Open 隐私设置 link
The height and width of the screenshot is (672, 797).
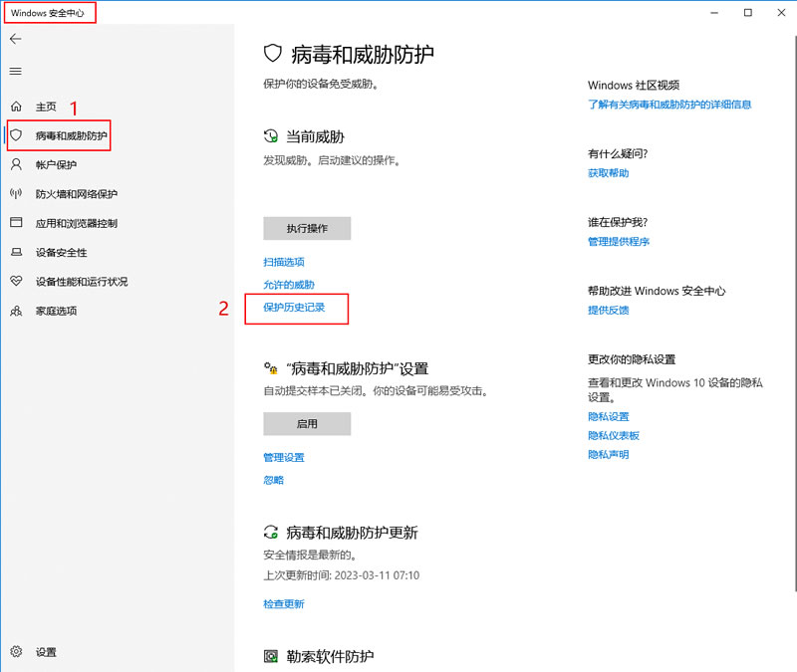click(609, 416)
